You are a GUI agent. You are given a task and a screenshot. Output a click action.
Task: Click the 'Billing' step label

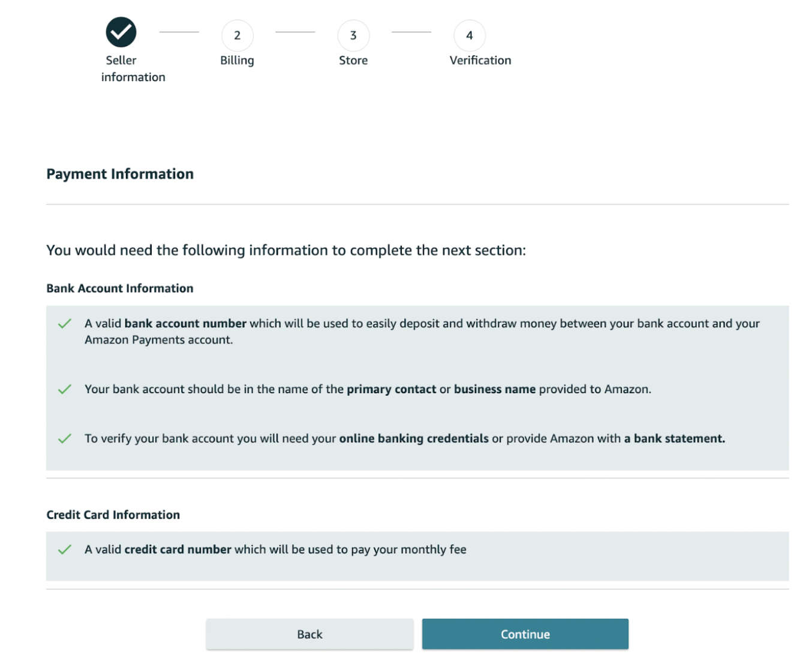point(237,61)
